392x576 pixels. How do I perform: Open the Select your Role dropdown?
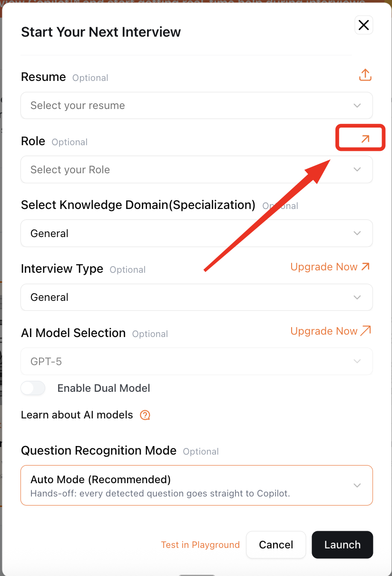(190, 170)
